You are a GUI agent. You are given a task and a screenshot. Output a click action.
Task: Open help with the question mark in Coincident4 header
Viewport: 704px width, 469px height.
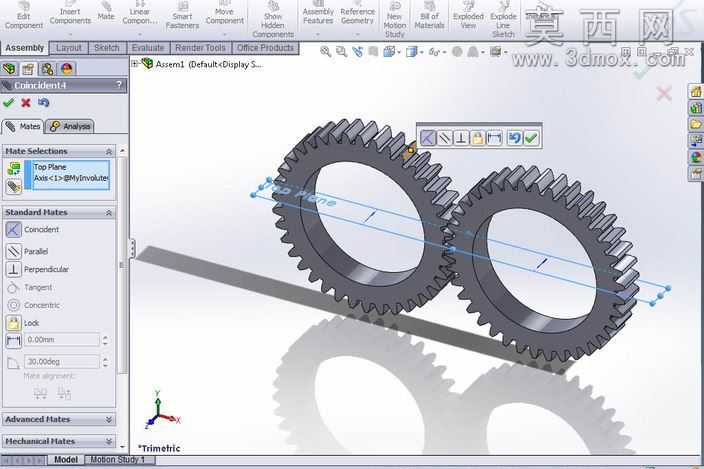pos(119,85)
